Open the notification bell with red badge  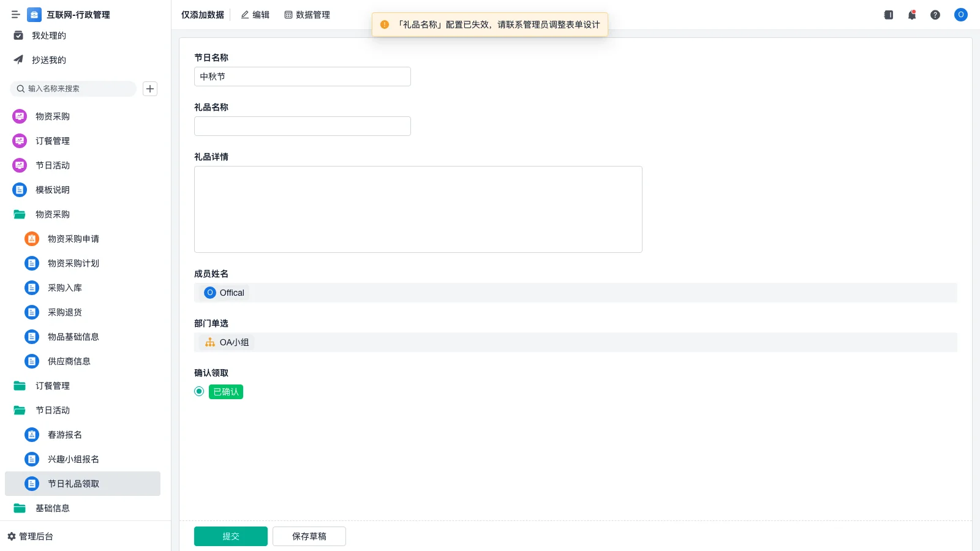(912, 15)
